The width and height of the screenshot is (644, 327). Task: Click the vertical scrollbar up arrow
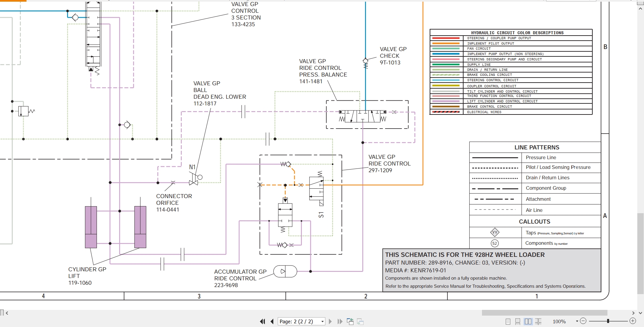click(x=640, y=9)
